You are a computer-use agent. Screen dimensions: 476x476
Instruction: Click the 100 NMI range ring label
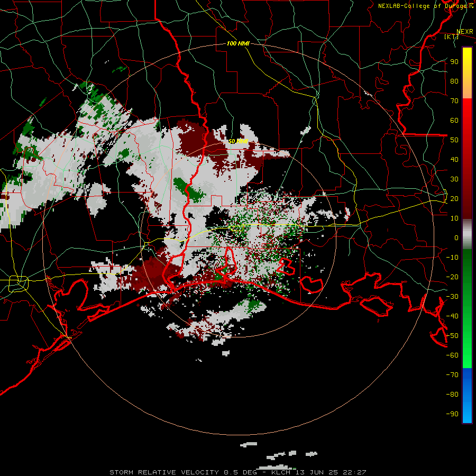pyautogui.click(x=238, y=43)
